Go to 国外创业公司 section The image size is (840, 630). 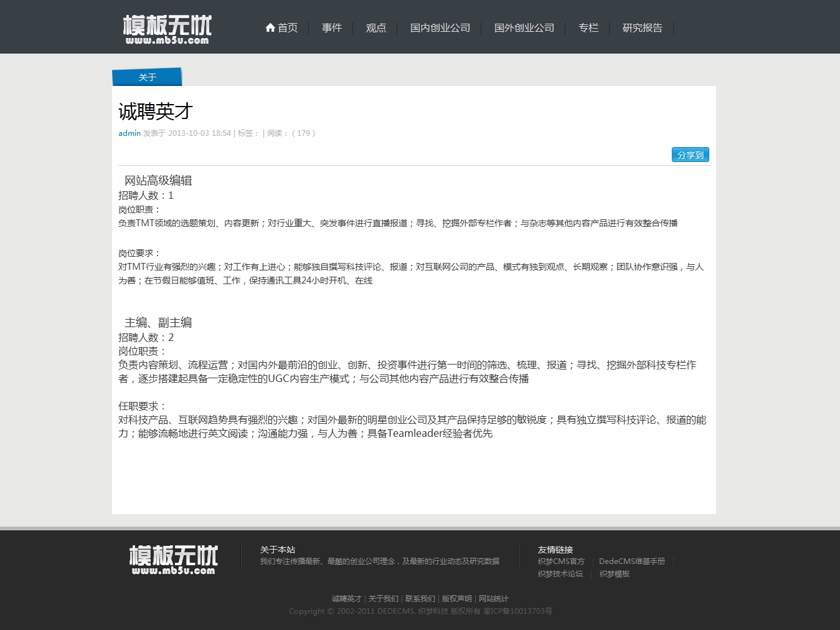click(x=524, y=28)
